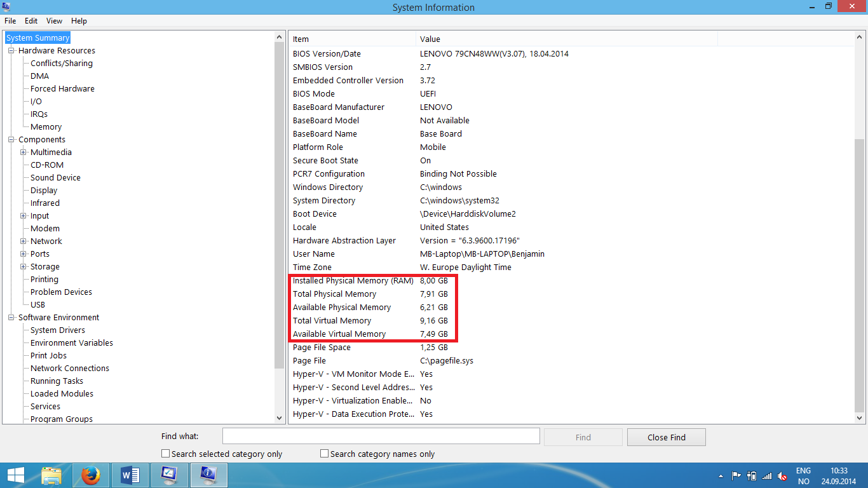Select Services tree item

46,407
